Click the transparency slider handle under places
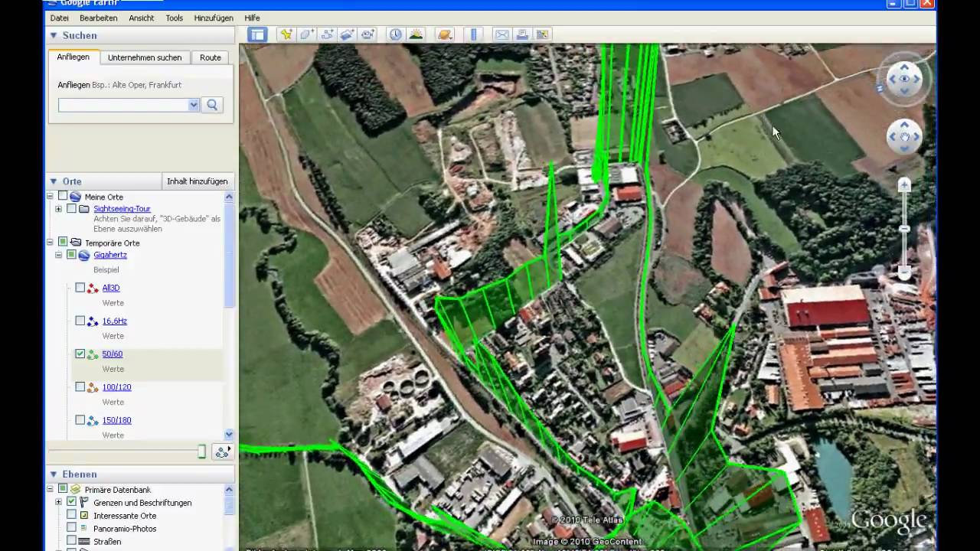 click(x=202, y=452)
